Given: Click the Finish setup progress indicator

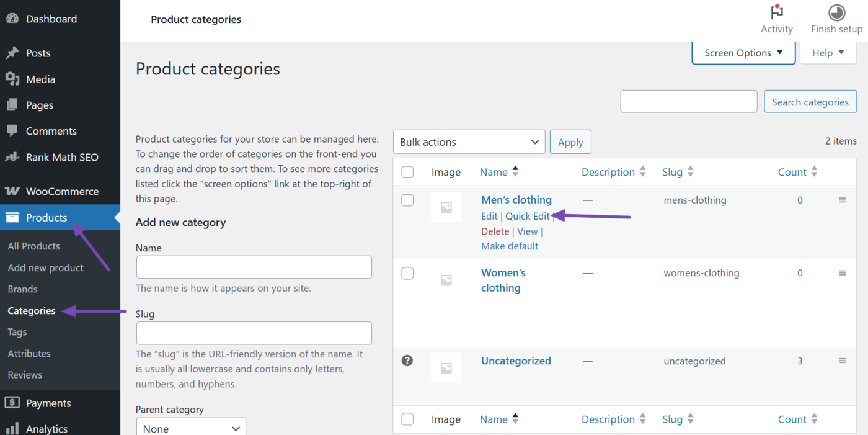Looking at the screenshot, I should click(836, 12).
